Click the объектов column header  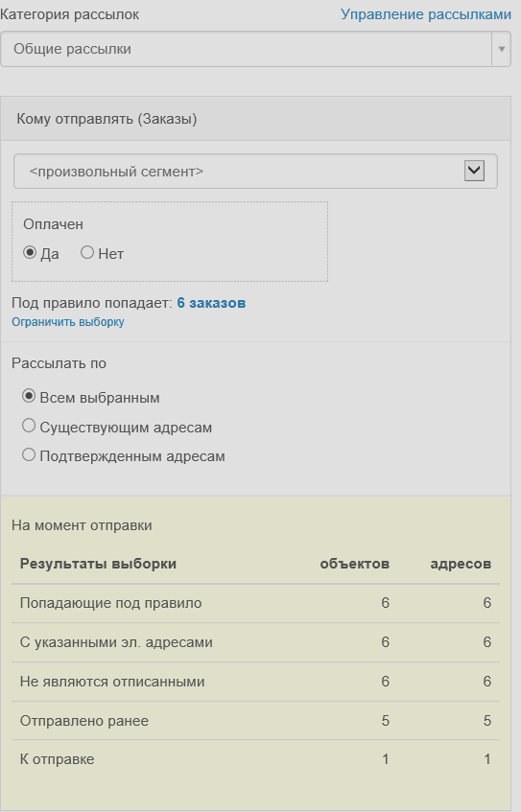click(355, 564)
